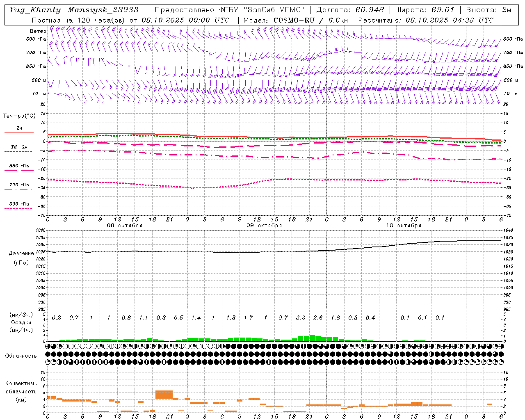Select the 1.1 precipitation value
Viewport: 525px width, 420px height.
click(x=144, y=318)
